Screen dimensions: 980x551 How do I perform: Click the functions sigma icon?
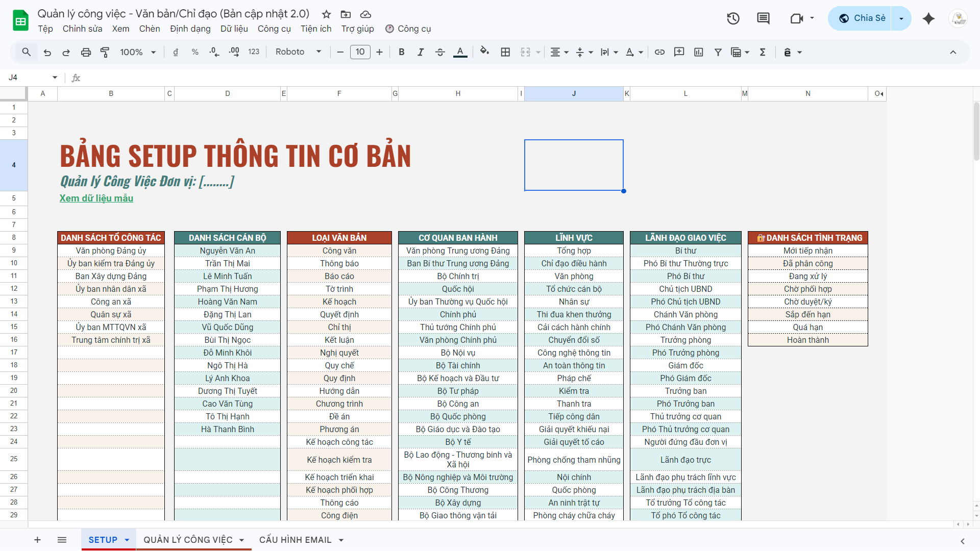click(x=763, y=52)
